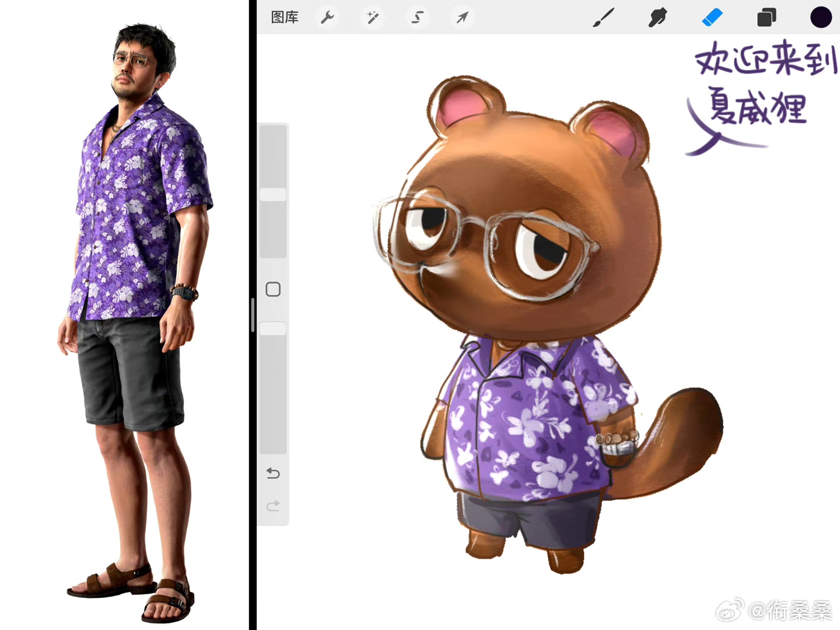Tap the square modify button in sidebar

[x=273, y=289]
